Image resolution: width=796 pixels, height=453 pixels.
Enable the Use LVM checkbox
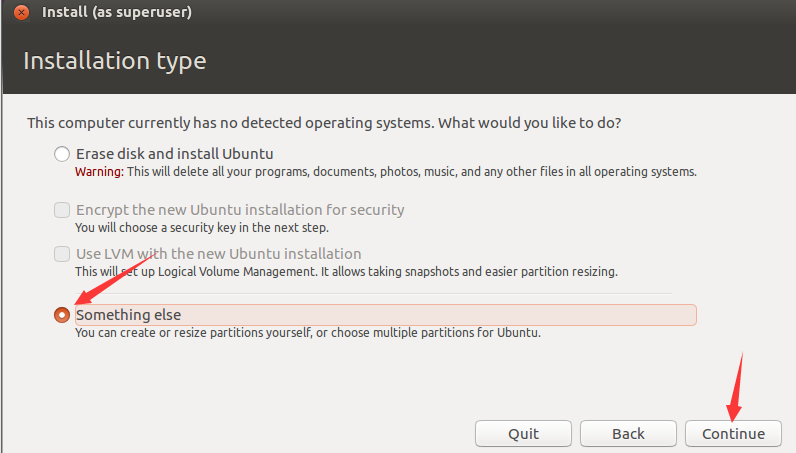(x=62, y=254)
